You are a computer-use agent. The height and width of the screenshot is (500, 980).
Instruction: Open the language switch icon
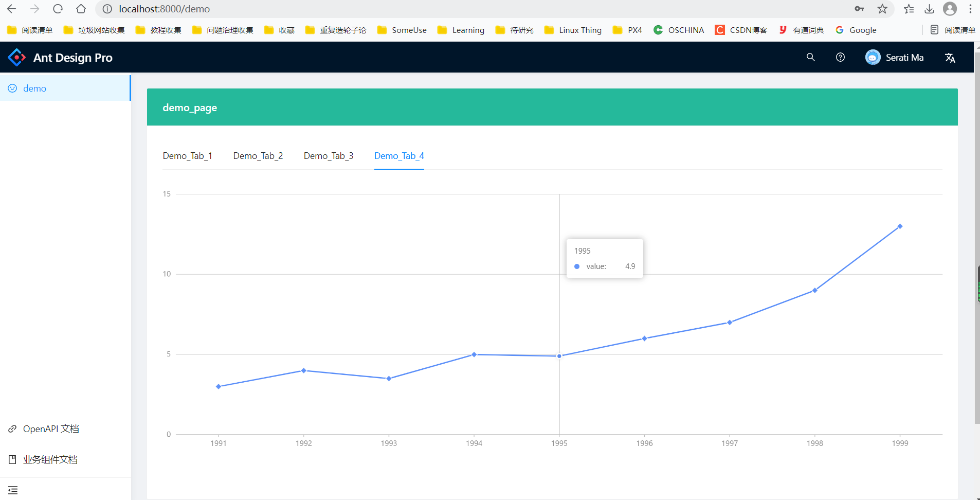click(950, 58)
